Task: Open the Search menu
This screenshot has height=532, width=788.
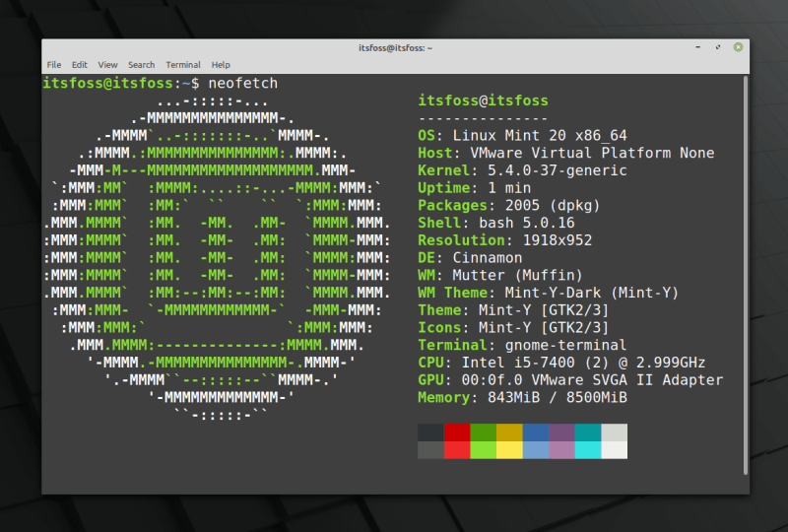Action: [141, 65]
